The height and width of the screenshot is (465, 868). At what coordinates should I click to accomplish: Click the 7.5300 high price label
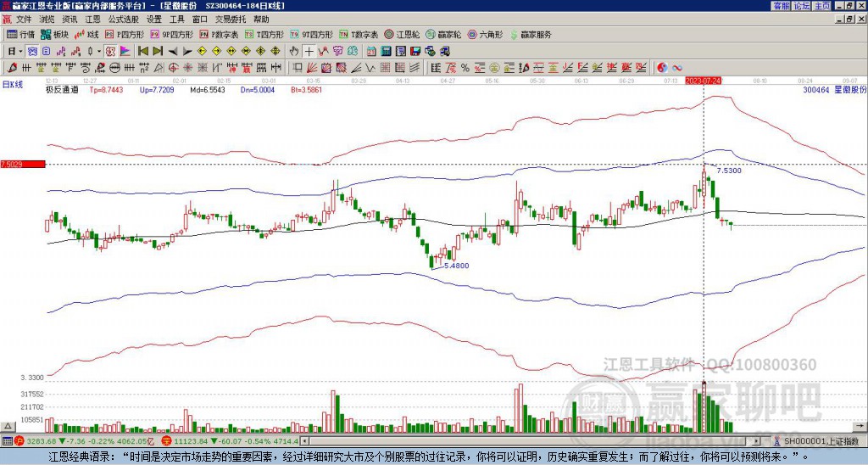[728, 171]
